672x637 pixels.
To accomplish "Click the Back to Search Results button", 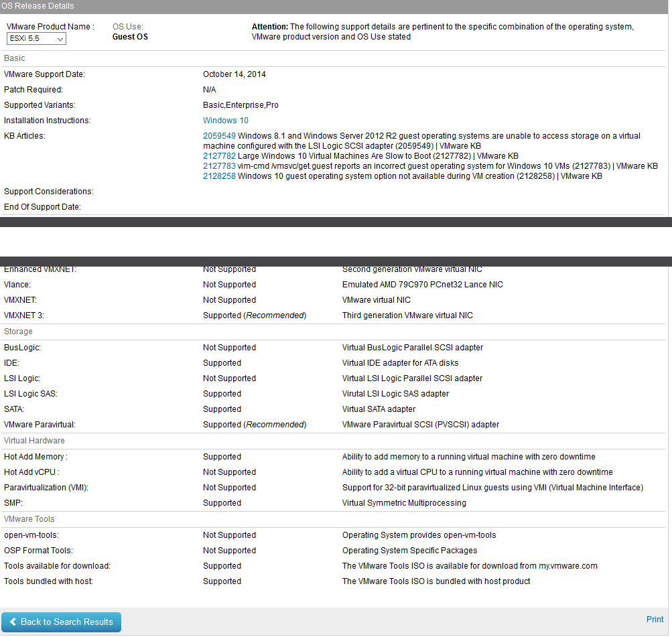I will [61, 622].
